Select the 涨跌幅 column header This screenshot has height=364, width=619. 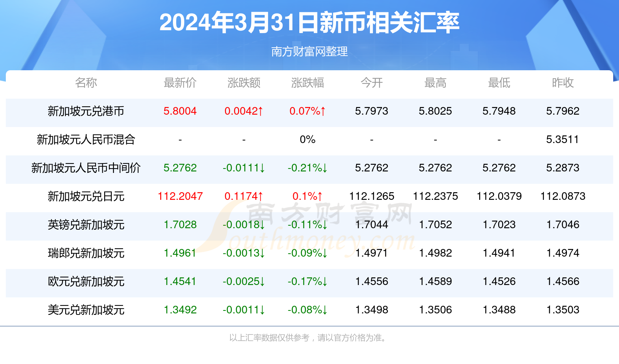click(307, 83)
